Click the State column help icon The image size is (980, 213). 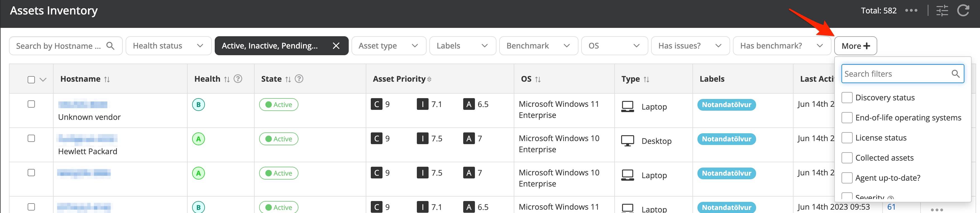pyautogui.click(x=299, y=79)
